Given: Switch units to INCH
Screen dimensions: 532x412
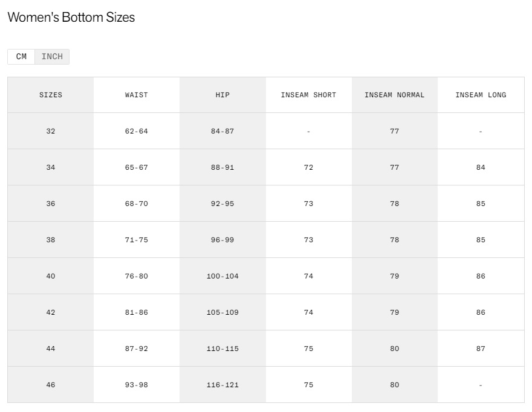Looking at the screenshot, I should pos(52,57).
